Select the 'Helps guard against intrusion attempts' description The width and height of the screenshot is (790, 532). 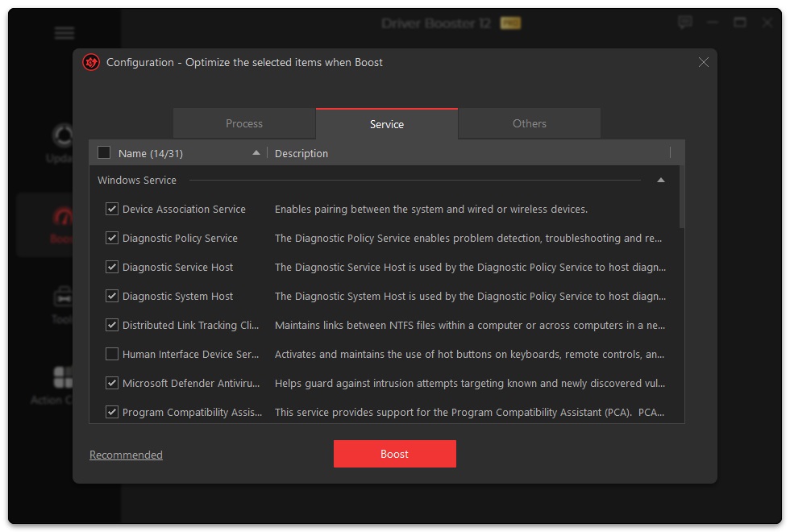[470, 384]
